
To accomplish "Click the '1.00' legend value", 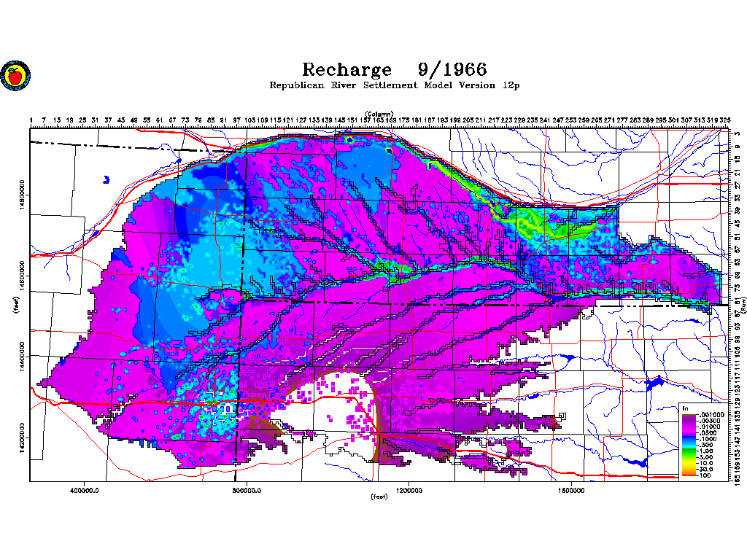I will (706, 451).
